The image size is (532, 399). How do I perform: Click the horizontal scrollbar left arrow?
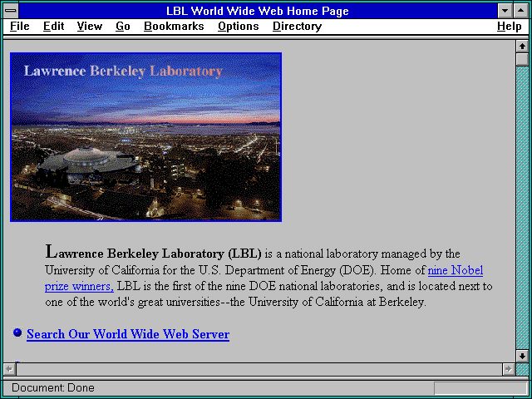click(9, 369)
